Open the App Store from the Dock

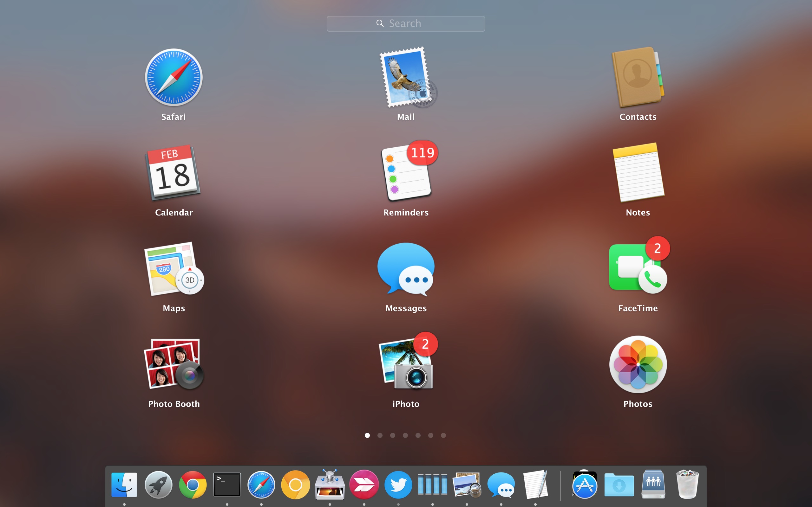point(585,485)
